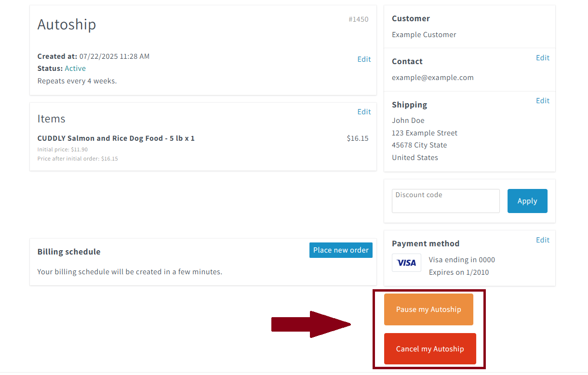Click Place new order button
This screenshot has height=375, width=588.
coord(341,250)
